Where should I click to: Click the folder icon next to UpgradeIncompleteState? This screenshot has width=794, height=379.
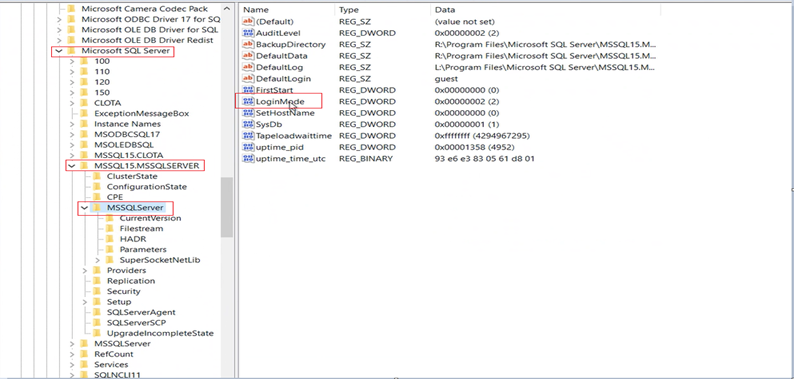97,333
